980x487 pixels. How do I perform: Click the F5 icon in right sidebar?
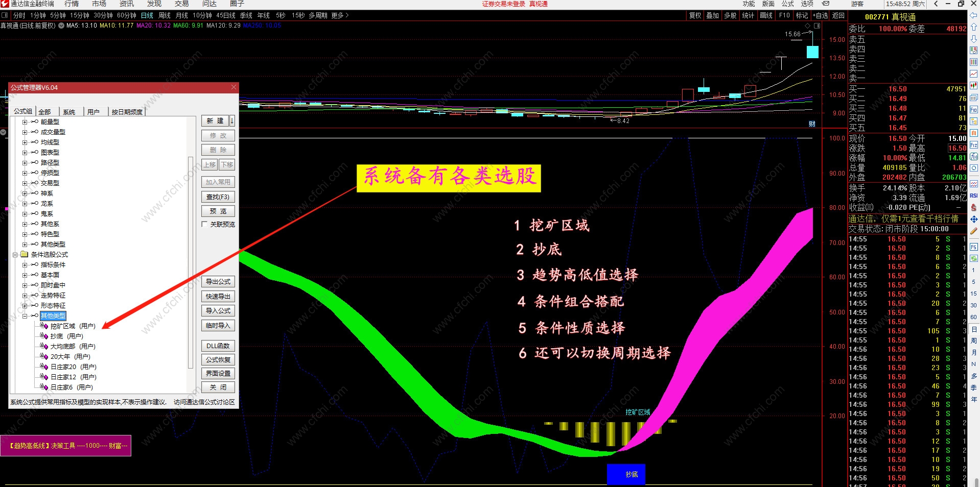click(974, 247)
